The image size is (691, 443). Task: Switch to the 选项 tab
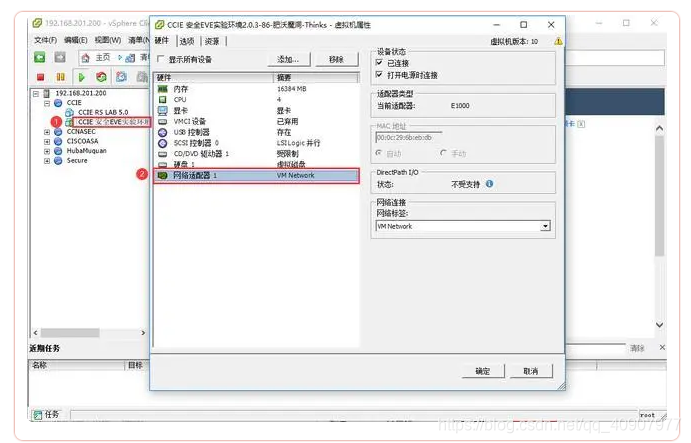click(187, 41)
